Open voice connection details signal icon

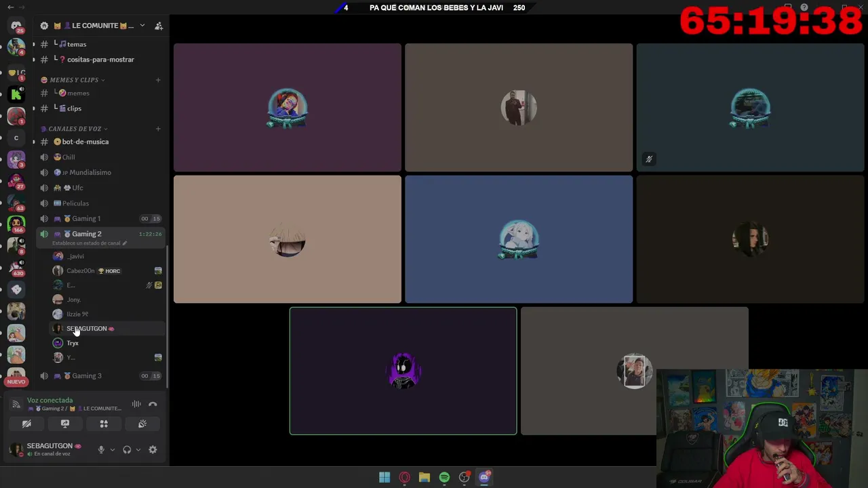(16, 405)
